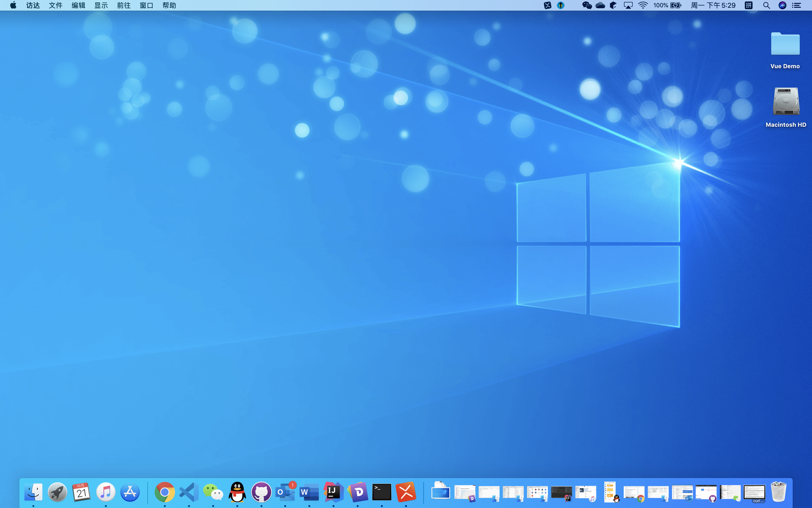This screenshot has width=812, height=508.
Task: Open Calendar showing 21 in Dock
Action: pyautogui.click(x=81, y=492)
